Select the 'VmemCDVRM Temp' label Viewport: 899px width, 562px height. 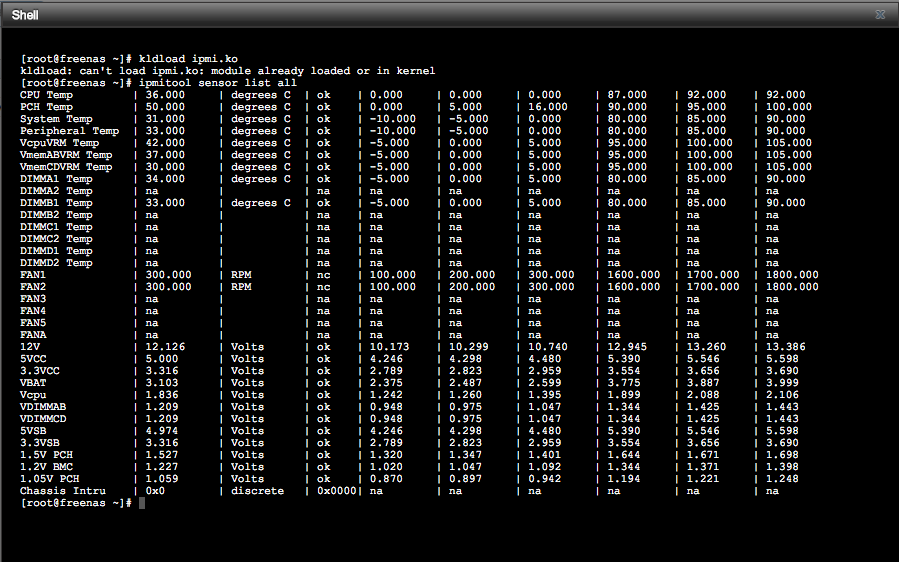(x=66, y=167)
